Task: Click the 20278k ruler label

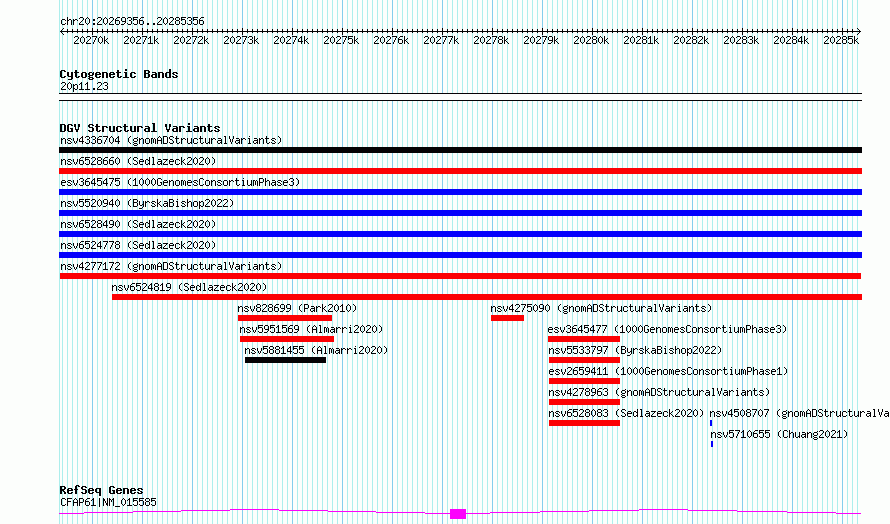Action: [x=491, y=41]
